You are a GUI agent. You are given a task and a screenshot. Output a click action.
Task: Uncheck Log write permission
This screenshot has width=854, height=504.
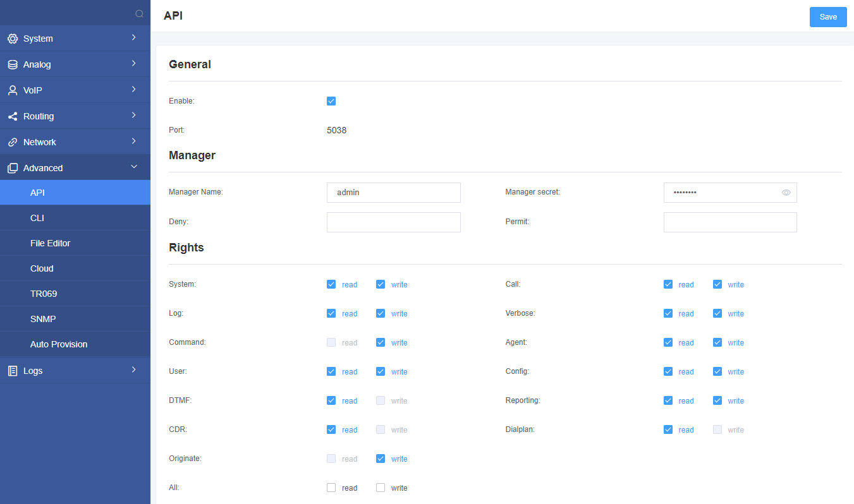pos(381,313)
